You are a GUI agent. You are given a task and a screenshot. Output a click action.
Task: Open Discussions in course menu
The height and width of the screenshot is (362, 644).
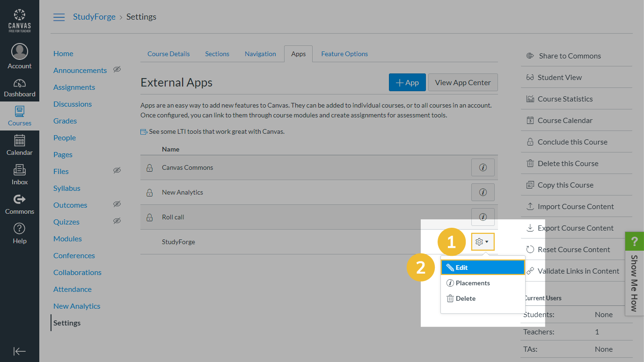click(73, 104)
